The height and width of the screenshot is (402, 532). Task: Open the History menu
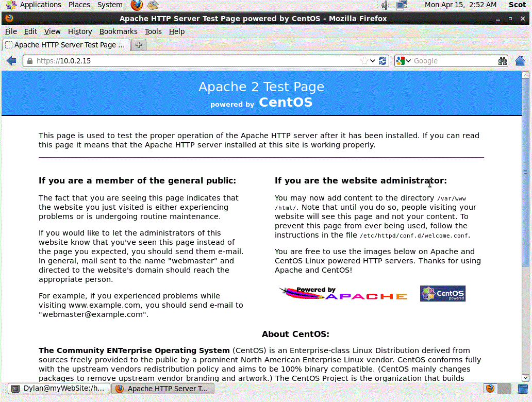coord(80,31)
